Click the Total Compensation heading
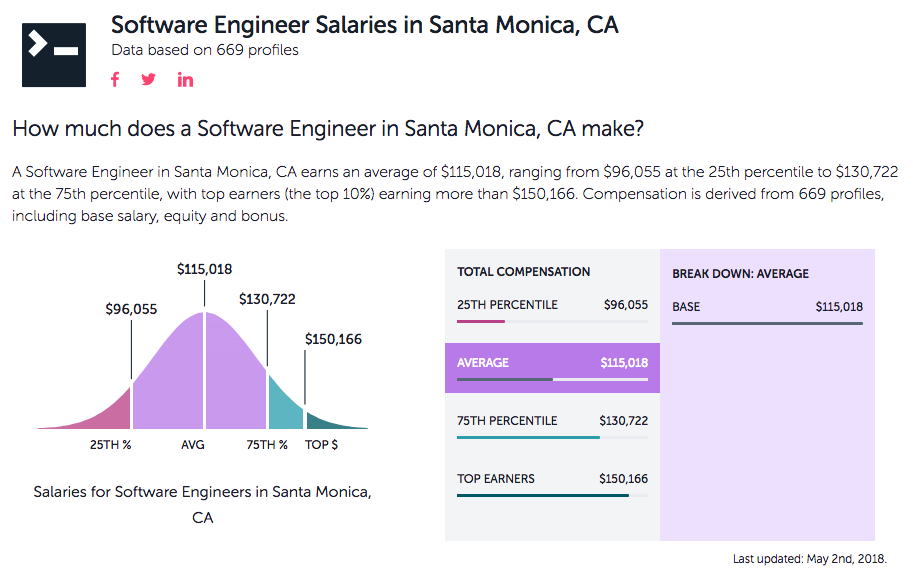 (x=523, y=271)
